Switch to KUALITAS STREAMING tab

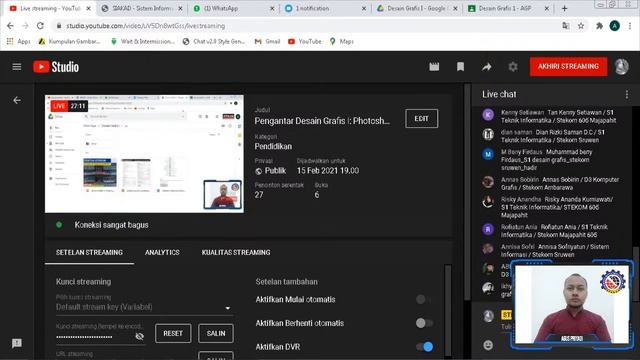click(x=236, y=252)
